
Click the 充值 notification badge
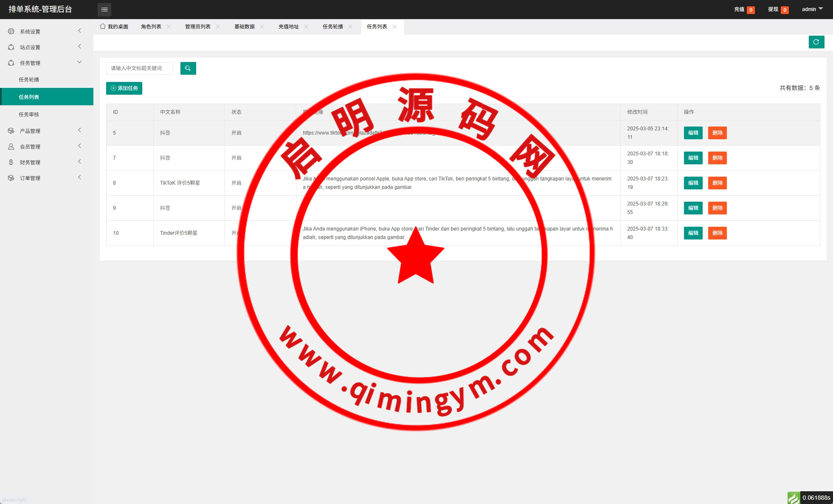(751, 10)
